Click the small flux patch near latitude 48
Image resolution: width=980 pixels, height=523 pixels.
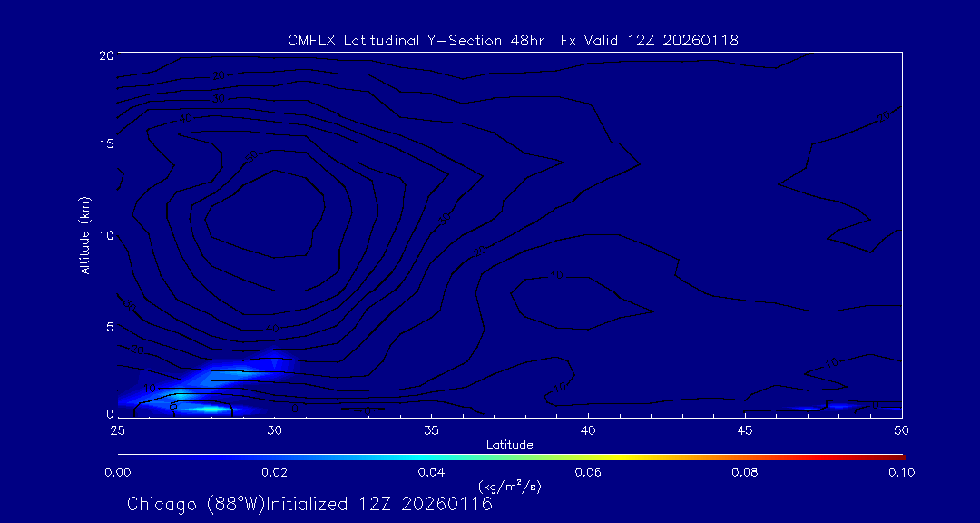point(838,405)
